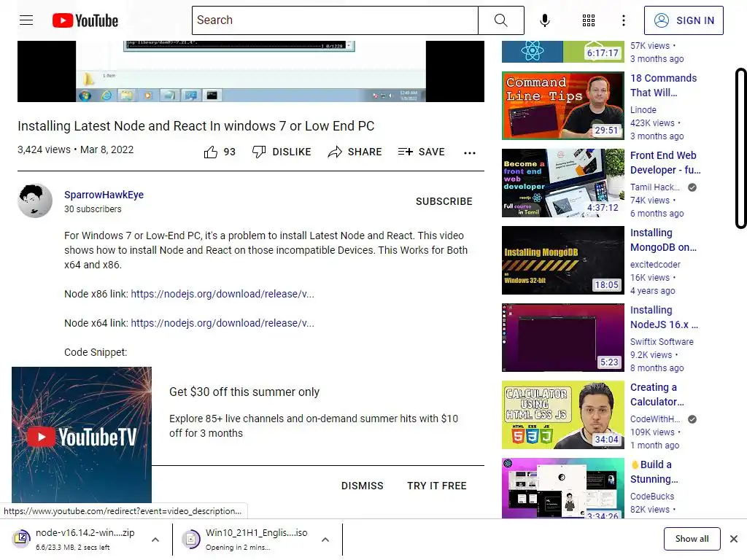
Task: Open Installing MongoDB thumbnail
Action: (x=562, y=260)
